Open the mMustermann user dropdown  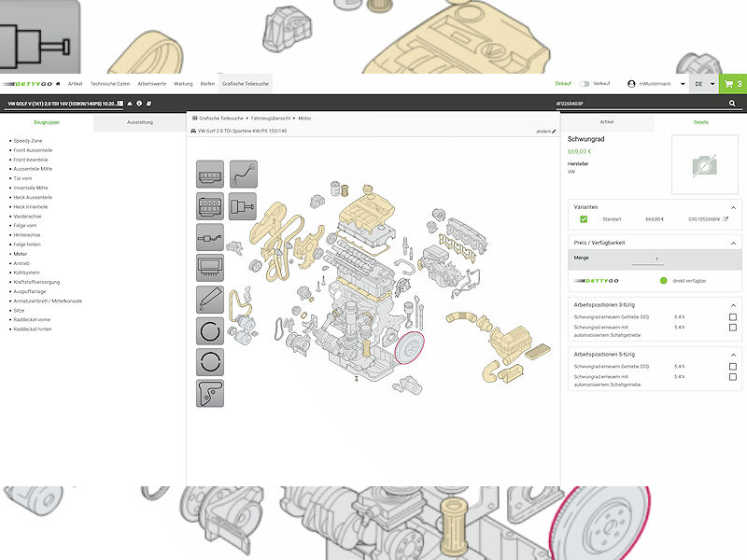[x=683, y=84]
